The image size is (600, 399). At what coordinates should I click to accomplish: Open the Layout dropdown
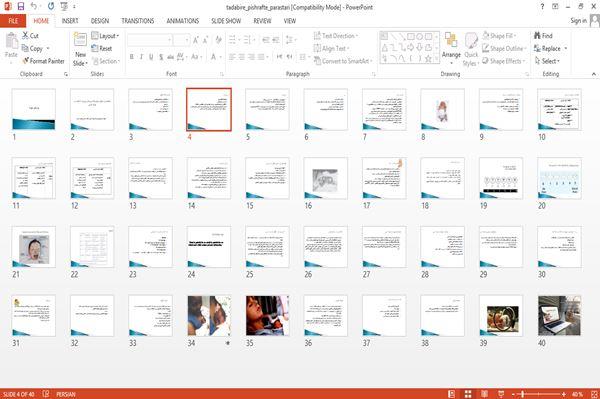[106, 36]
